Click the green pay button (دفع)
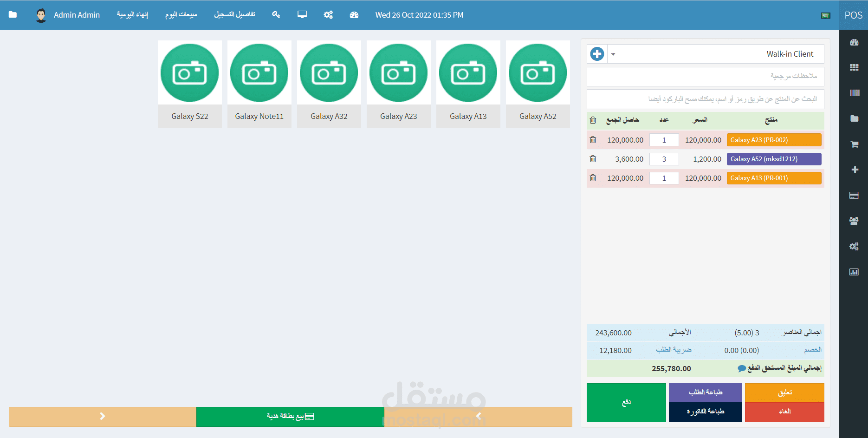The image size is (868, 438). [x=626, y=403]
